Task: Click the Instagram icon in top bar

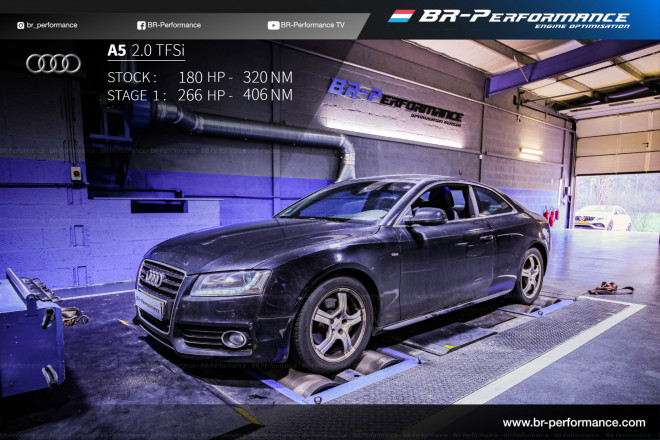Action: click(20, 25)
